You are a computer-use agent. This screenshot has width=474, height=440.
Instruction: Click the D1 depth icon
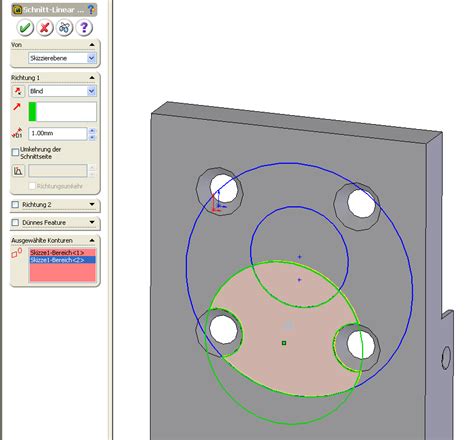click(17, 133)
